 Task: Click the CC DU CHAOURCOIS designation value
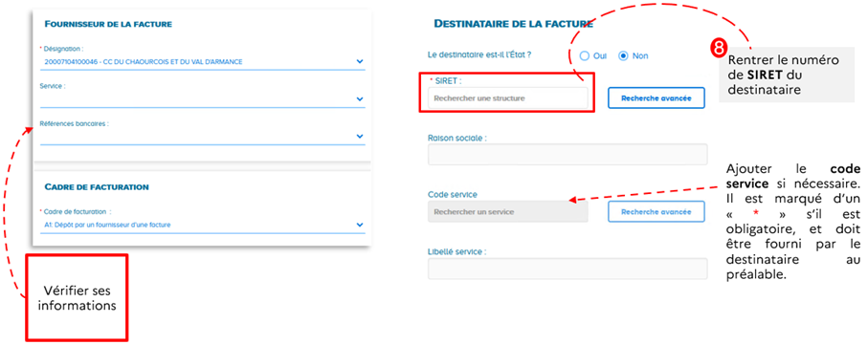click(144, 62)
